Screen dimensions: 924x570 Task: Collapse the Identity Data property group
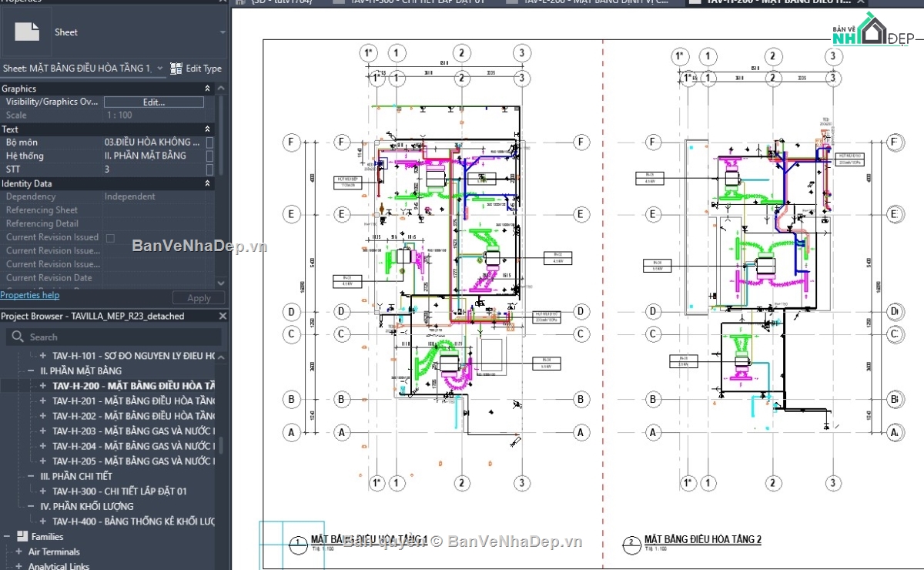click(x=207, y=183)
